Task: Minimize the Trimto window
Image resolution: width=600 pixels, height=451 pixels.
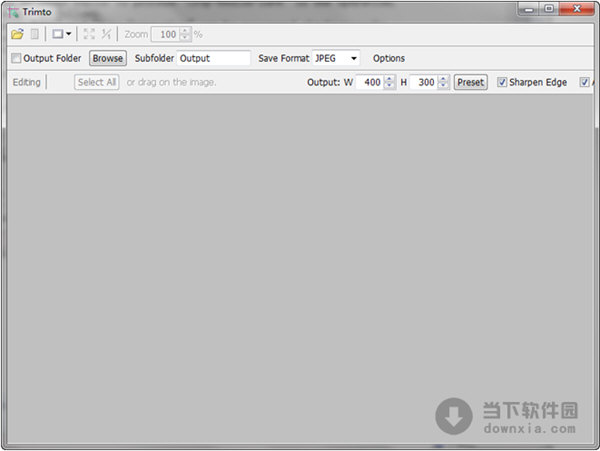Action: pos(529,9)
